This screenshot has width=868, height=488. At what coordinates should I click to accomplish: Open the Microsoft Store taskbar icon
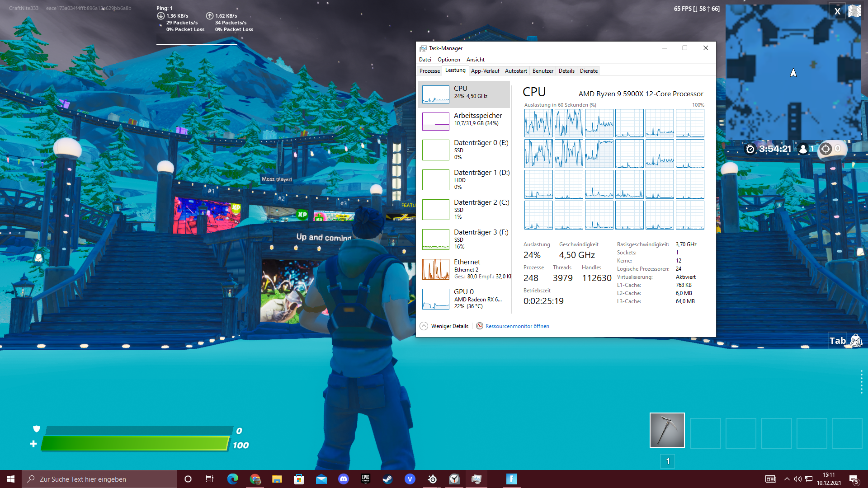click(x=299, y=479)
